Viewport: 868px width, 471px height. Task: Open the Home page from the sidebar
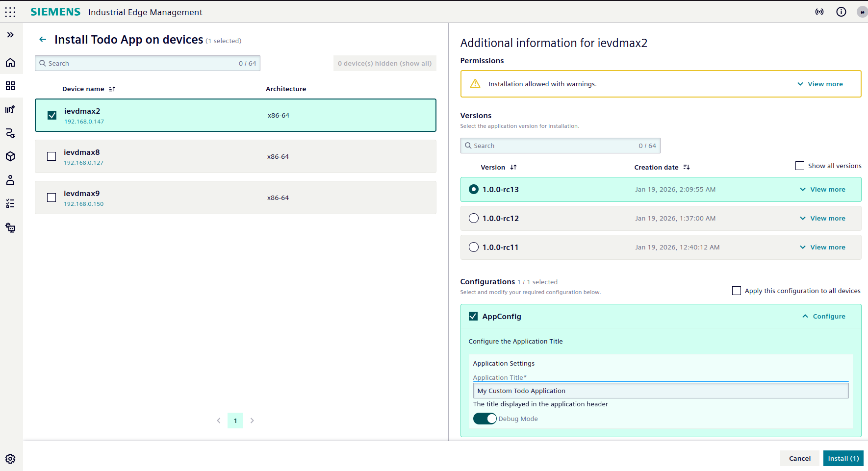point(10,62)
